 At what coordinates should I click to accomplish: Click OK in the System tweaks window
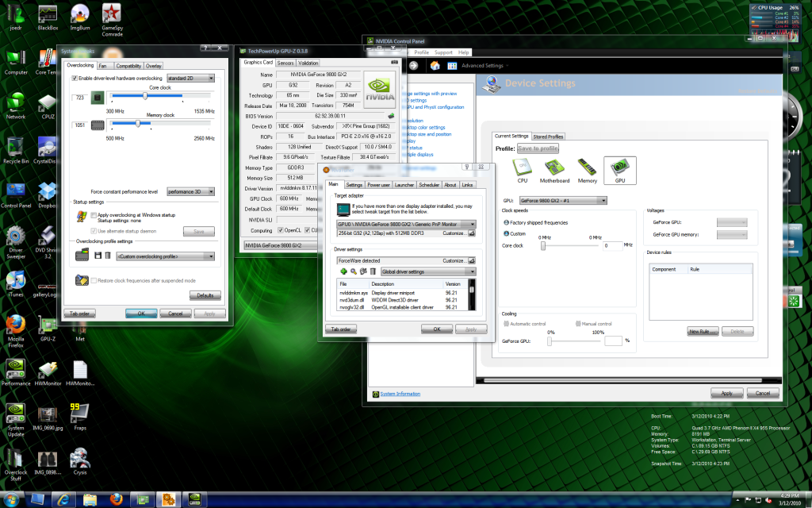141,313
